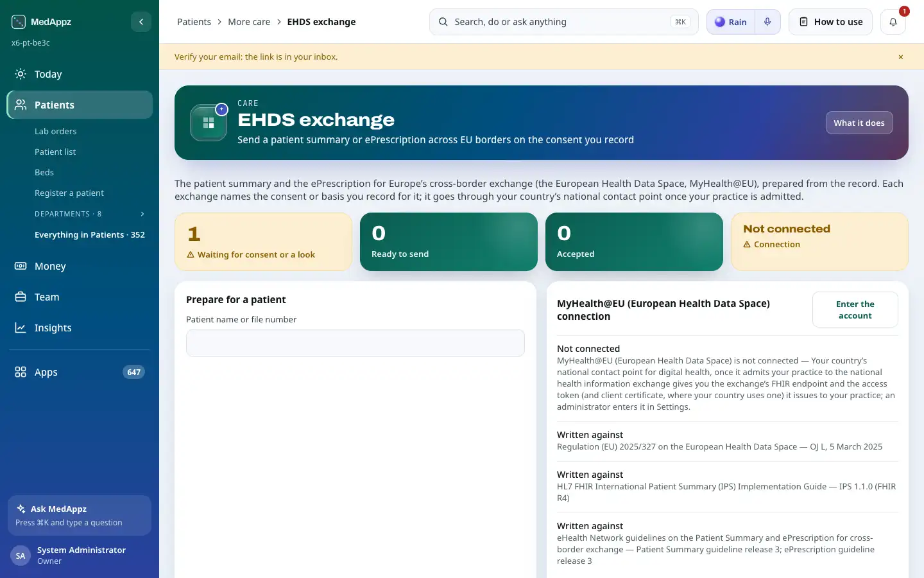Open the Not connected Connection card

tap(819, 241)
